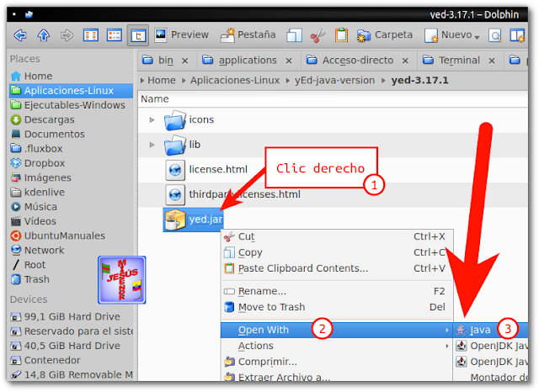Click the Dropbox icon in Places

(16, 163)
